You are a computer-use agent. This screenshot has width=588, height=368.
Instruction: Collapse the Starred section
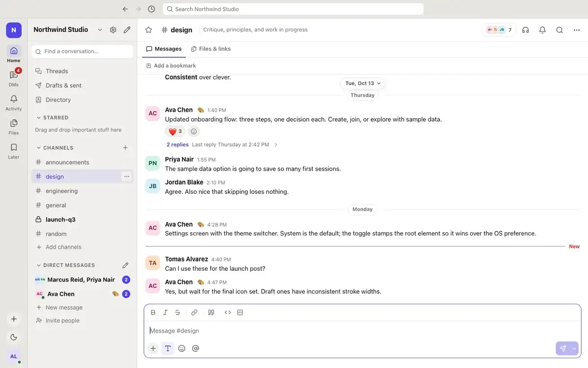click(52, 118)
